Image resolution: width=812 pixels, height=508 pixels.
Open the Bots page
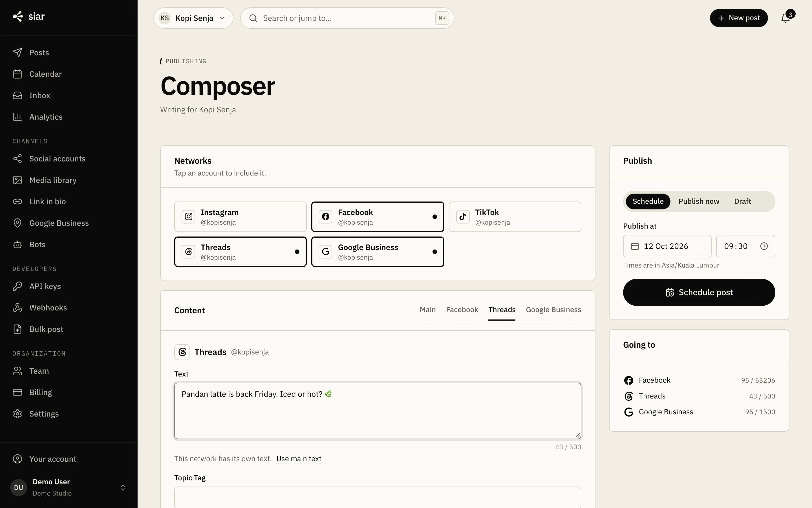coord(69,245)
